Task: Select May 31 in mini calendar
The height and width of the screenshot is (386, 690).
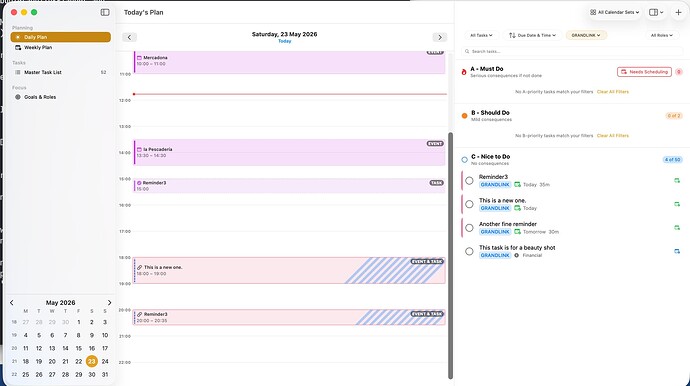Action: point(105,375)
